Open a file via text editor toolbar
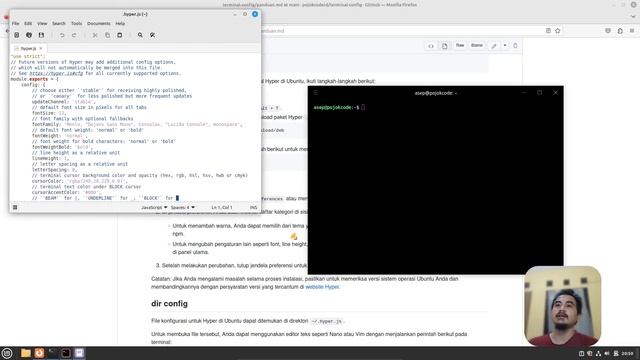The height and width of the screenshot is (360, 640). (29, 35)
